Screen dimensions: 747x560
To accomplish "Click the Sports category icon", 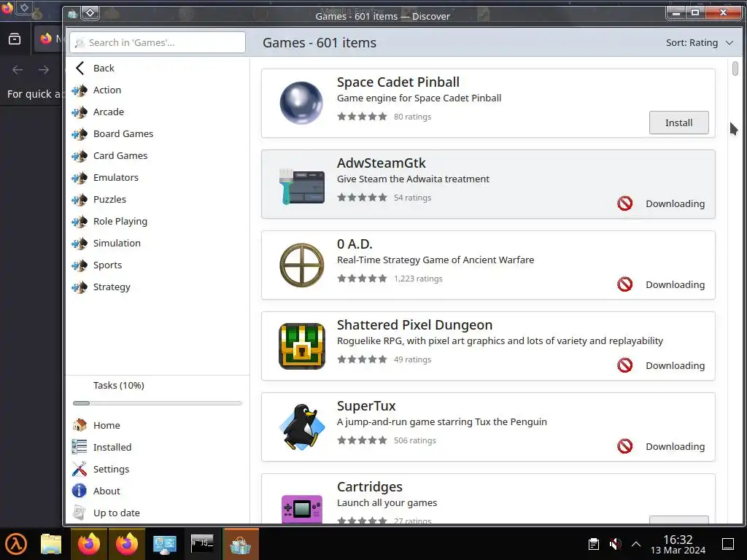I will [x=80, y=265].
